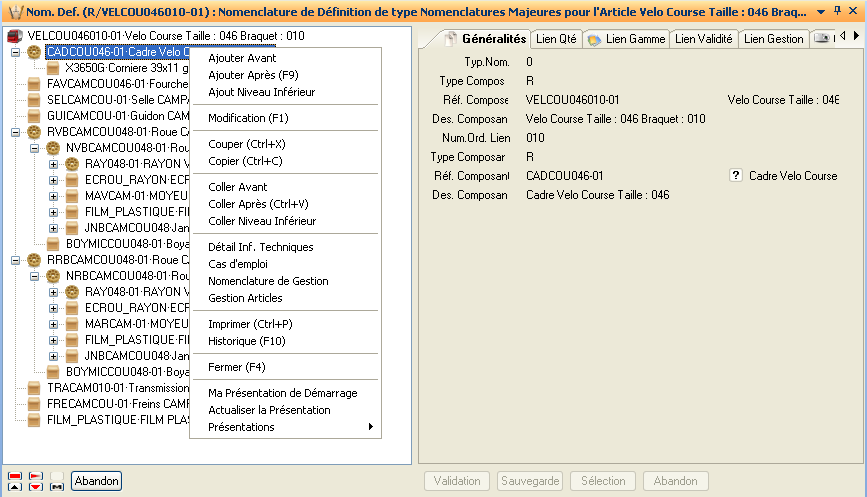Click the box icon beside X3650G Corniere
Viewport: 867px width, 497px height.
54,68
